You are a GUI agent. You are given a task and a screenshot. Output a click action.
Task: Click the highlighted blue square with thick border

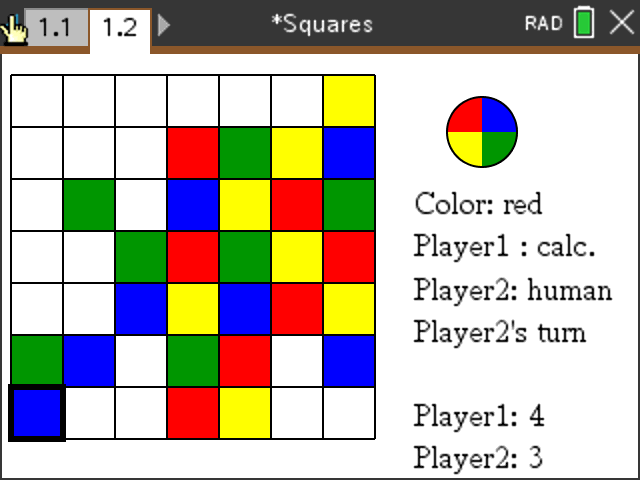point(37,413)
